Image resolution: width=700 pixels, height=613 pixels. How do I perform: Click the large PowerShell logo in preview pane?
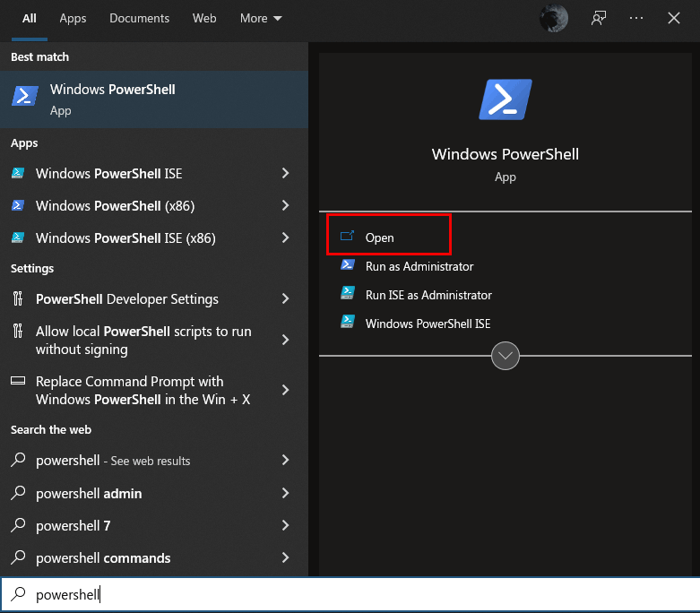point(506,99)
